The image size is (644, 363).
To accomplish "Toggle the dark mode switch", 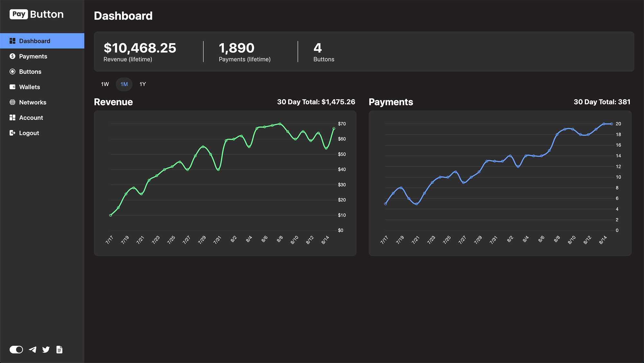I will coord(16,349).
